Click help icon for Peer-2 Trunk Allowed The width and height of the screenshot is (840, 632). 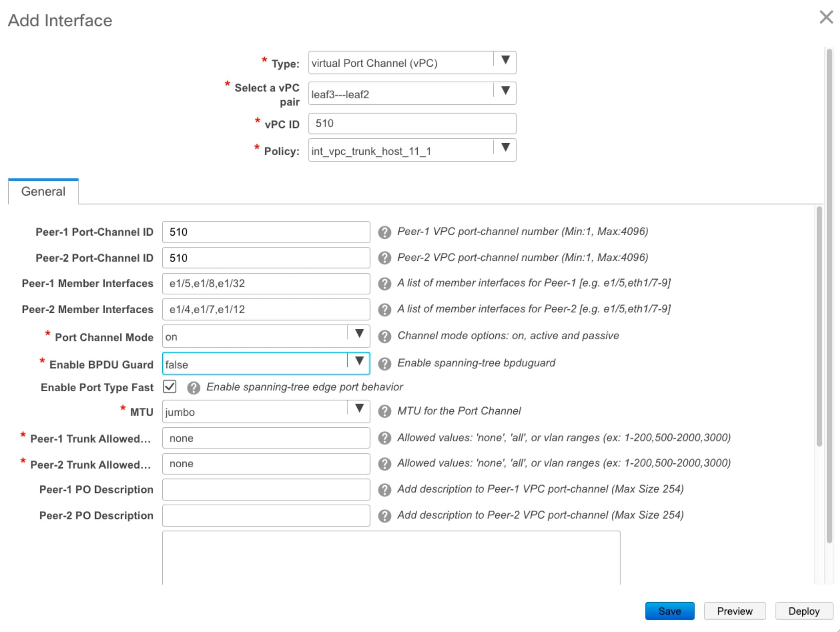pos(384,464)
